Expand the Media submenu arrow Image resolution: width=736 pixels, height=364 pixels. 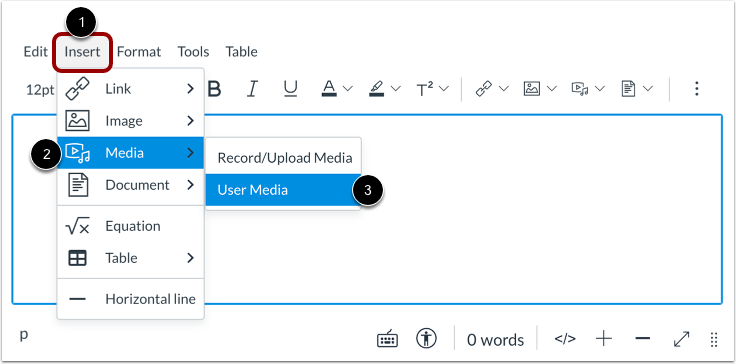click(x=190, y=152)
